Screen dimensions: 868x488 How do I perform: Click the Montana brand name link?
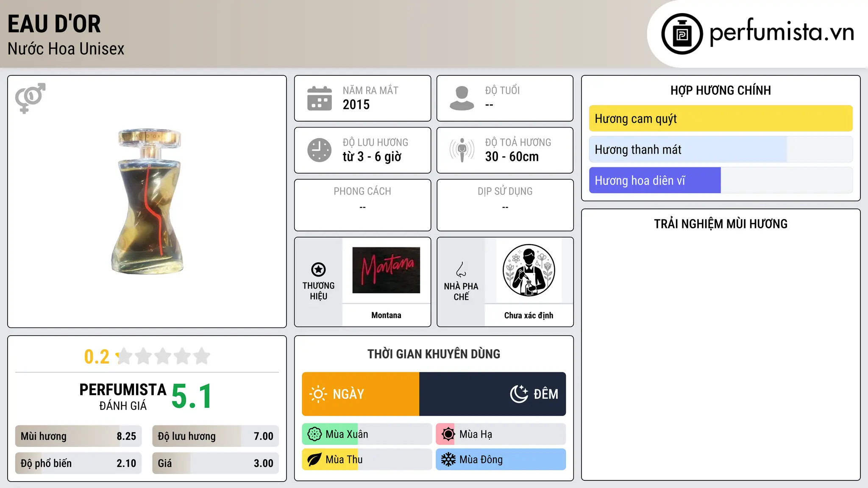[386, 315]
